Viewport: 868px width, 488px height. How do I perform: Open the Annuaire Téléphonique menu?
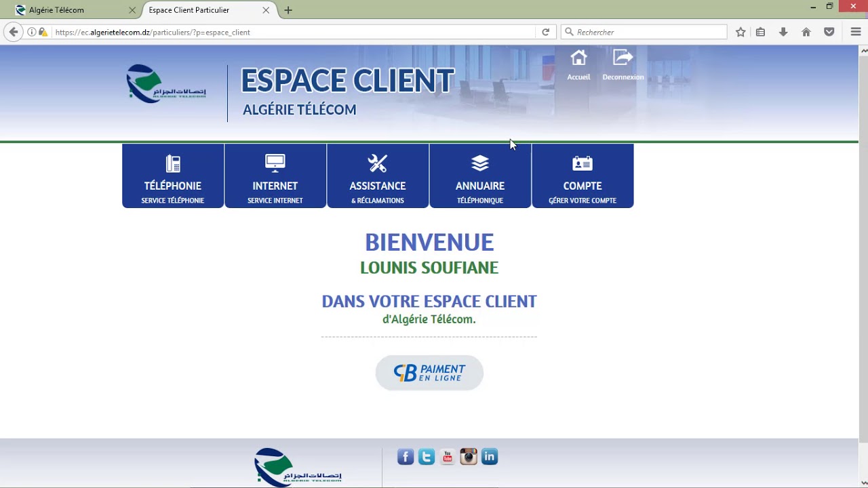click(x=480, y=176)
